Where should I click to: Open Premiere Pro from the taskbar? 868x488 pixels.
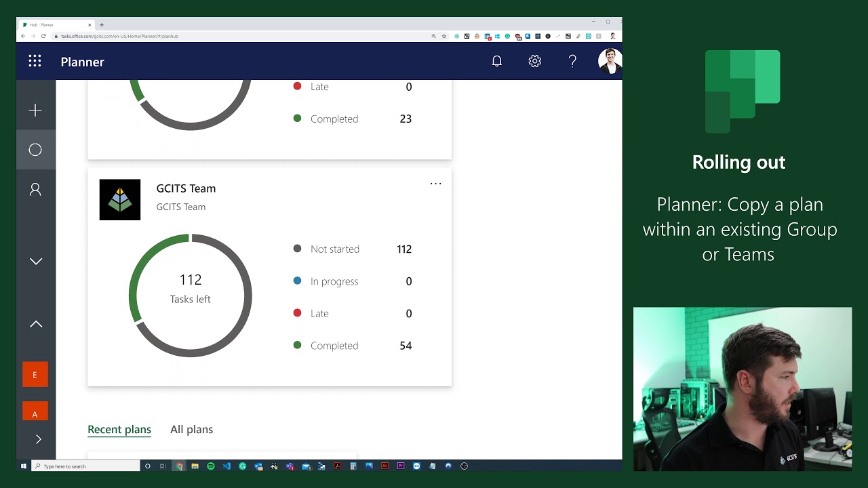tap(401, 466)
